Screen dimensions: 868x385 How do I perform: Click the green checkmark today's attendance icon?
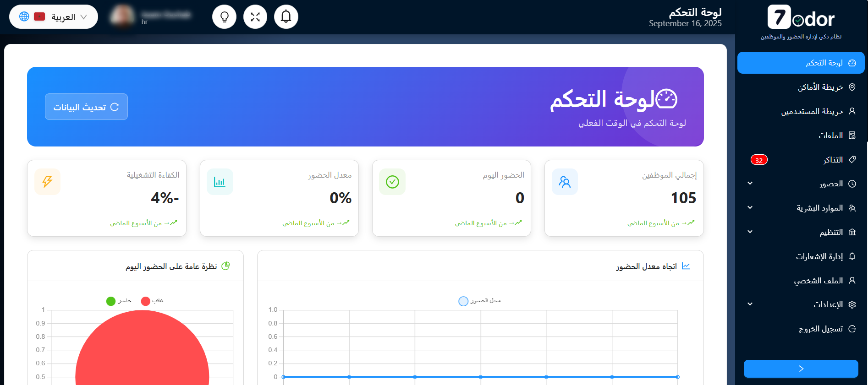[x=392, y=182]
